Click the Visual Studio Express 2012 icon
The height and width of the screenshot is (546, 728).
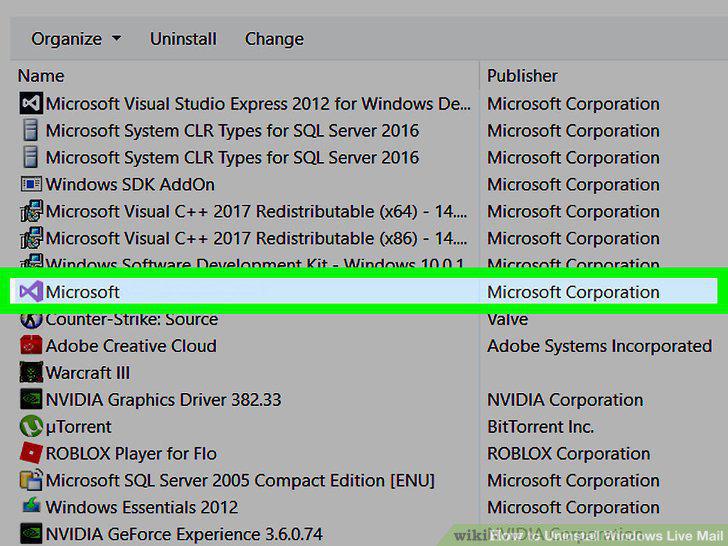point(31,104)
